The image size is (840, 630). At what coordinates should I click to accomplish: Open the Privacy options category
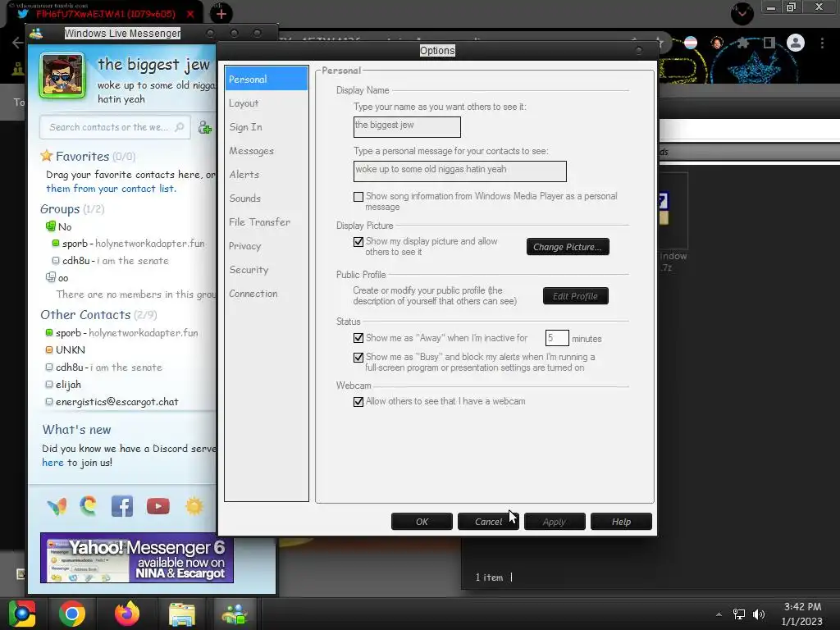(267, 246)
